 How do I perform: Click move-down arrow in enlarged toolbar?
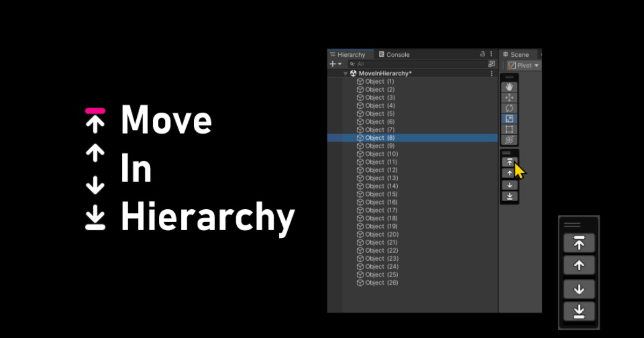pyautogui.click(x=579, y=289)
